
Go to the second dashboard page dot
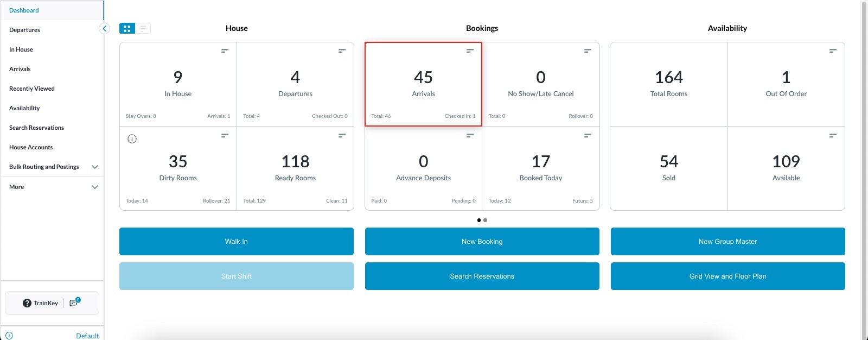pos(485,221)
